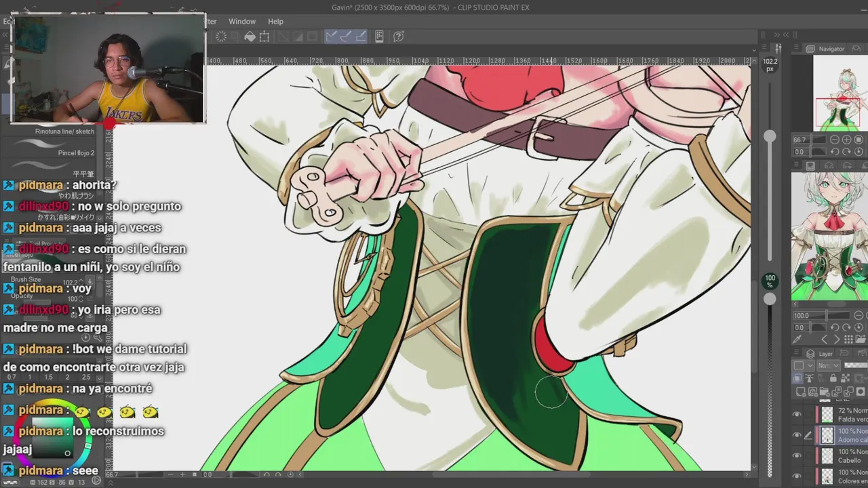
Task: Click the Navigator preview thumbnail
Action: click(x=840, y=93)
